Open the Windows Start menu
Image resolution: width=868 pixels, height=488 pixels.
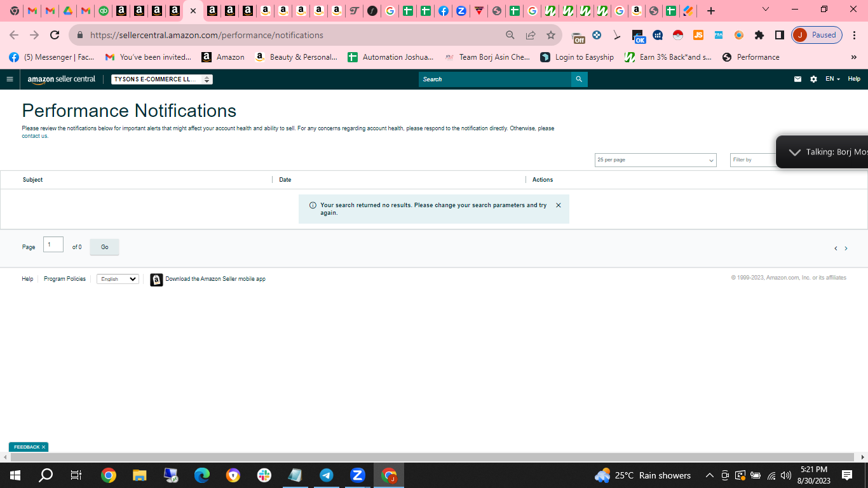15,475
